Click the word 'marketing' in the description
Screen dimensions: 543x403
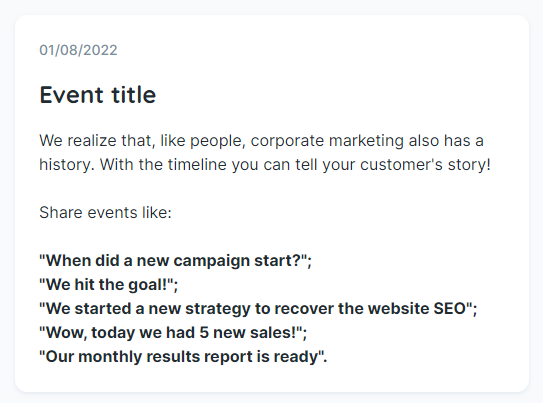(x=366, y=141)
